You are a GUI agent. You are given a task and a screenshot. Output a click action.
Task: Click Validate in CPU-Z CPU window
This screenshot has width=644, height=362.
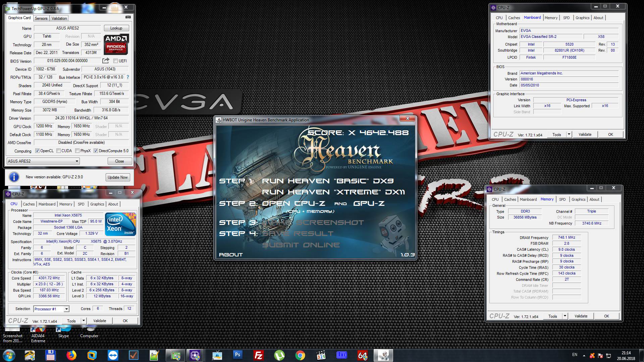pos(100,321)
